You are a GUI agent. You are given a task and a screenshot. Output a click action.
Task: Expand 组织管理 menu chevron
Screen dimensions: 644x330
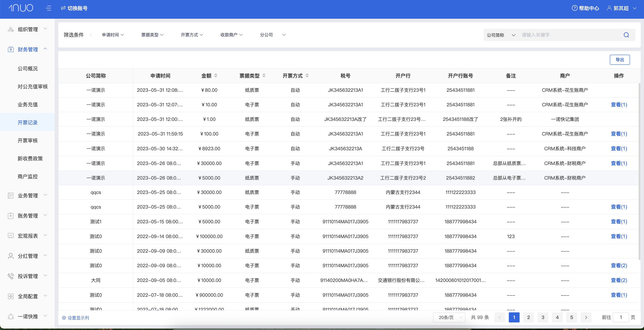pos(45,29)
